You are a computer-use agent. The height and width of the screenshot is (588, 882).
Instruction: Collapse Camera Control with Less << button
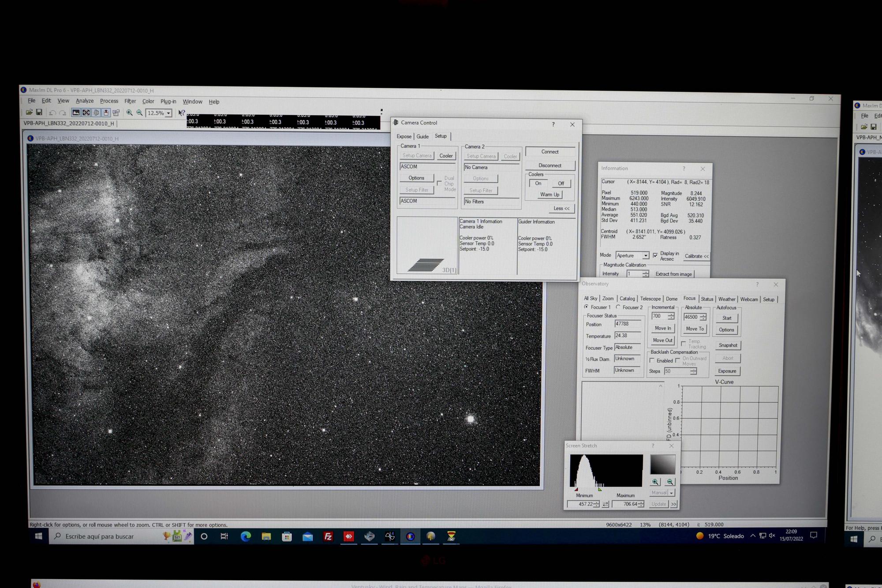[561, 209]
